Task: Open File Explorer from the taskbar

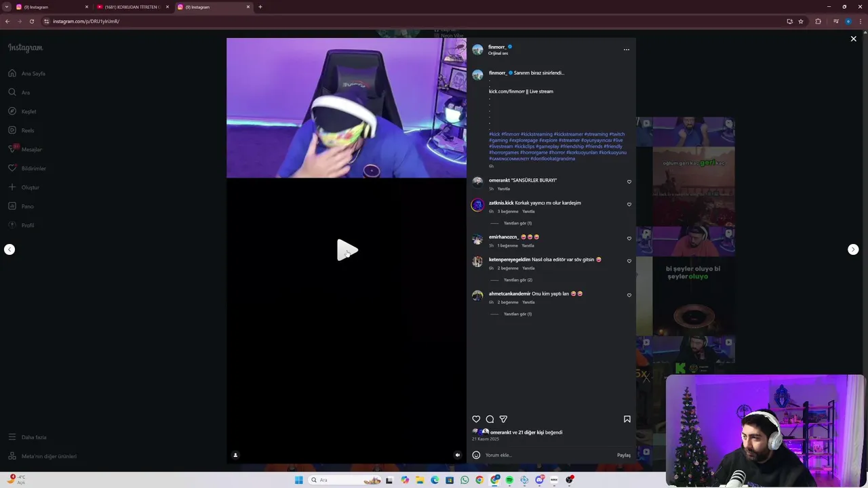Action: 420,480
